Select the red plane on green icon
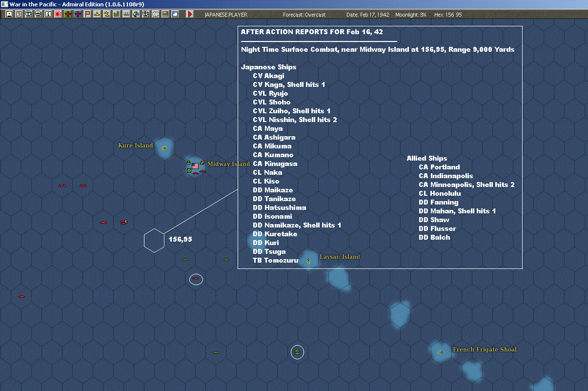Screen dimensions: 588x391 pos(68,14)
